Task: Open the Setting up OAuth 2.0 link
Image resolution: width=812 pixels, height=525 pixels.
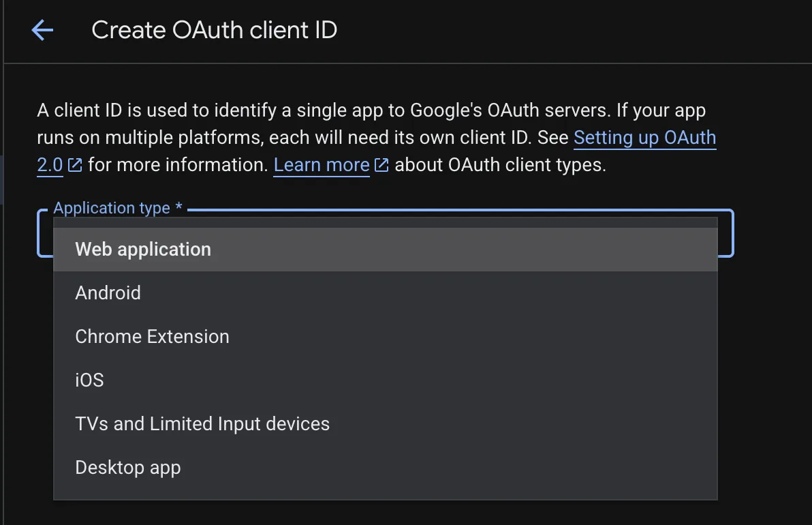Action: pos(644,138)
